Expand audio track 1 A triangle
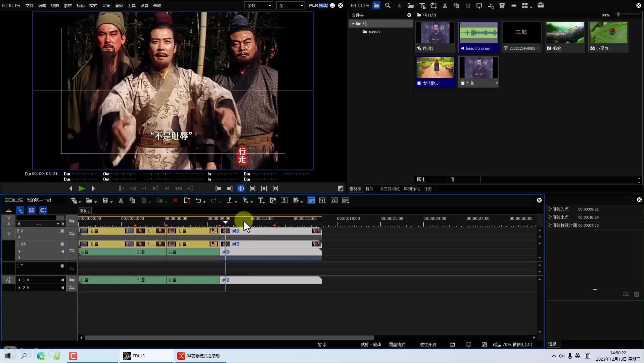This screenshot has width=644, height=363. coord(19,280)
